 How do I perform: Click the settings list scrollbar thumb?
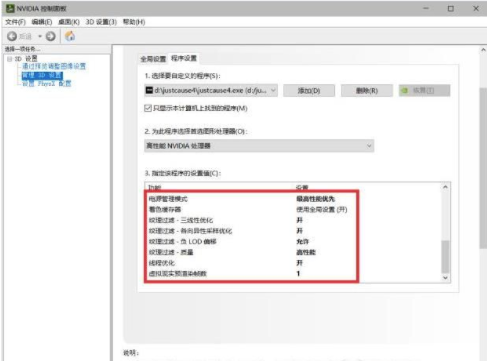coord(445,257)
